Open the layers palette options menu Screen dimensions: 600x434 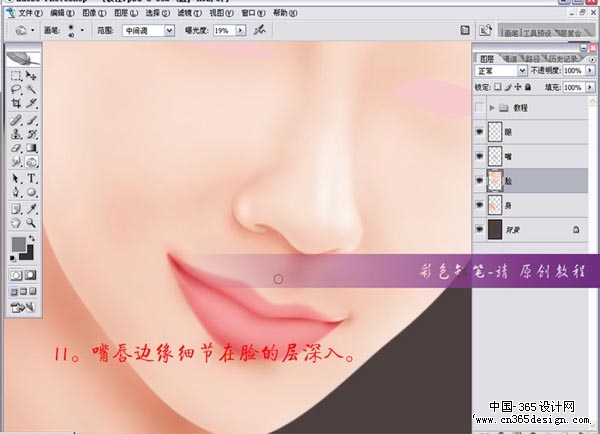(x=592, y=60)
